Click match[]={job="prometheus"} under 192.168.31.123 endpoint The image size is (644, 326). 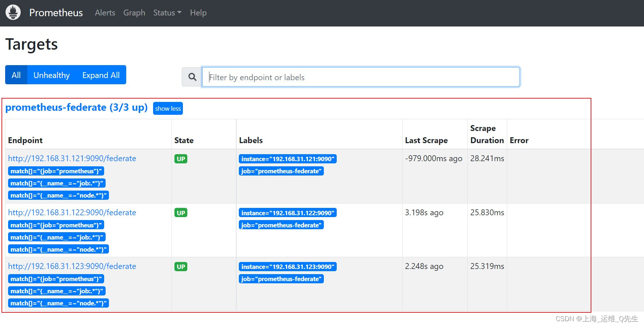[x=56, y=279]
